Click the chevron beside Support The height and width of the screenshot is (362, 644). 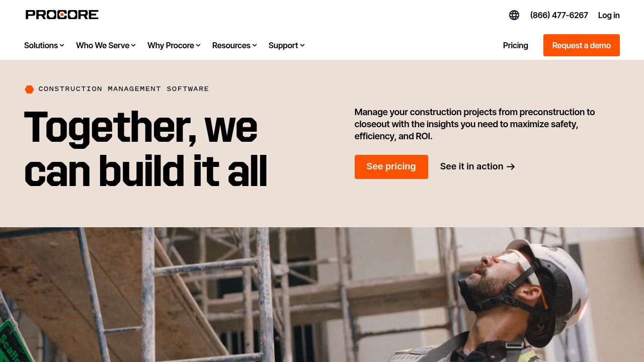click(302, 45)
